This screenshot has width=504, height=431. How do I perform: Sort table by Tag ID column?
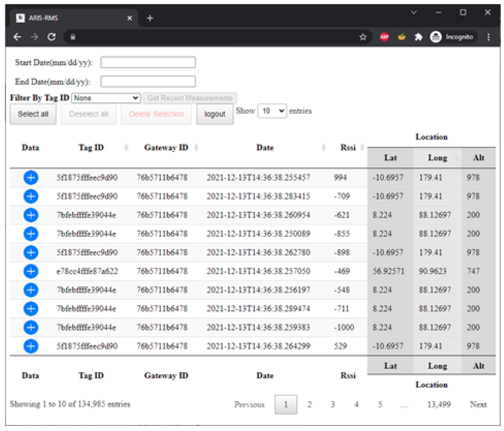(x=91, y=147)
